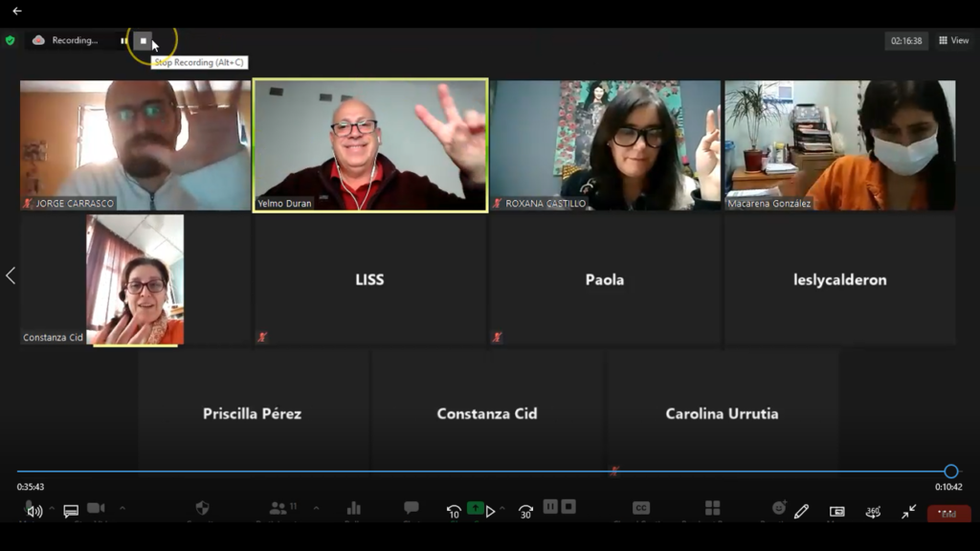Image resolution: width=980 pixels, height=551 pixels.
Task: Click the green encryption shield icon
Action: click(11, 40)
